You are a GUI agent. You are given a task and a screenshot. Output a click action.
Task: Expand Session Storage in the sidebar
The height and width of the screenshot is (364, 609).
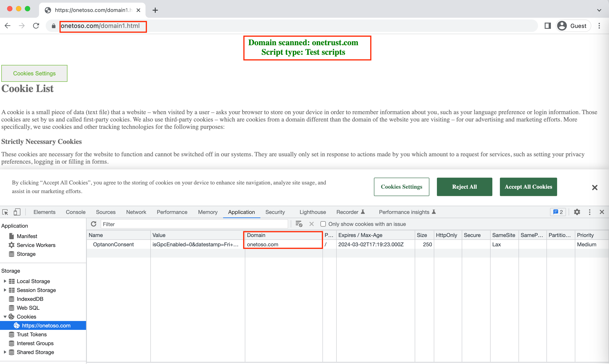point(5,290)
